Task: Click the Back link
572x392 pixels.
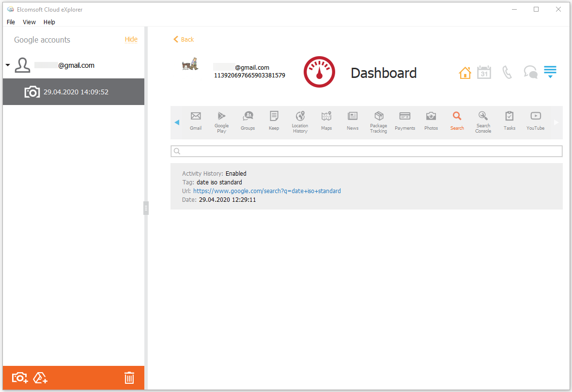Action: click(x=184, y=40)
